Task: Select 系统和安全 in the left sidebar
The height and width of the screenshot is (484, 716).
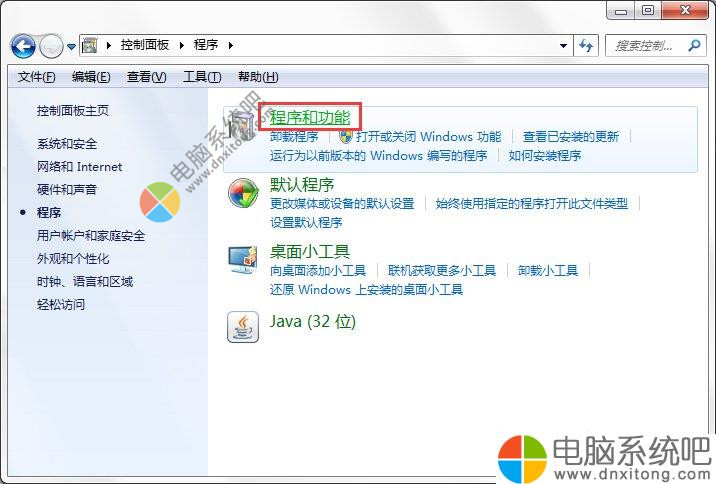Action: (x=67, y=144)
